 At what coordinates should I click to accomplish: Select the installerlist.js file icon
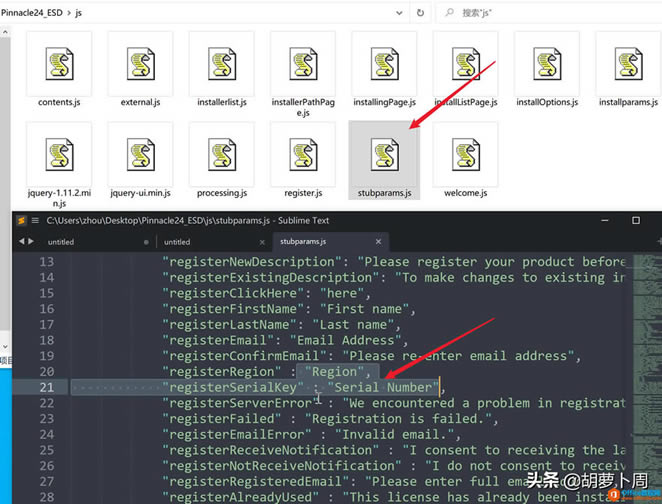click(222, 64)
